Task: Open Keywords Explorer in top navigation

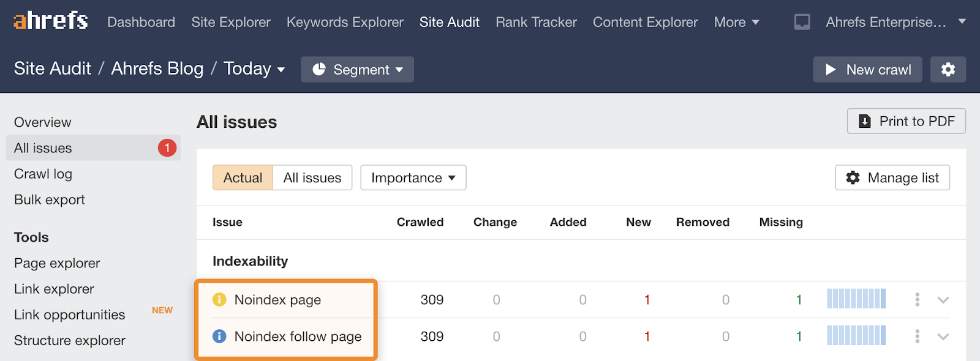Action: tap(345, 22)
